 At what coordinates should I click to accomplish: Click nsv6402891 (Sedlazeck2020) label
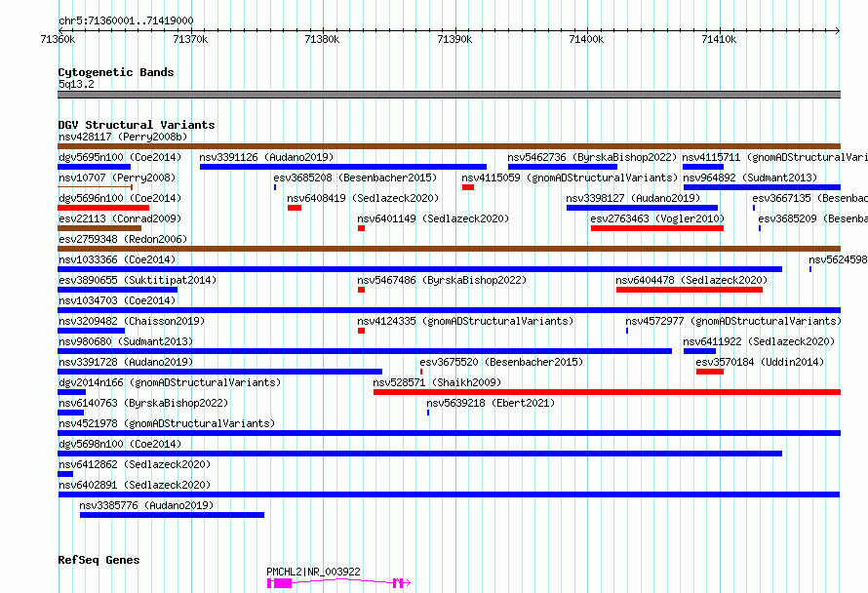[135, 485]
